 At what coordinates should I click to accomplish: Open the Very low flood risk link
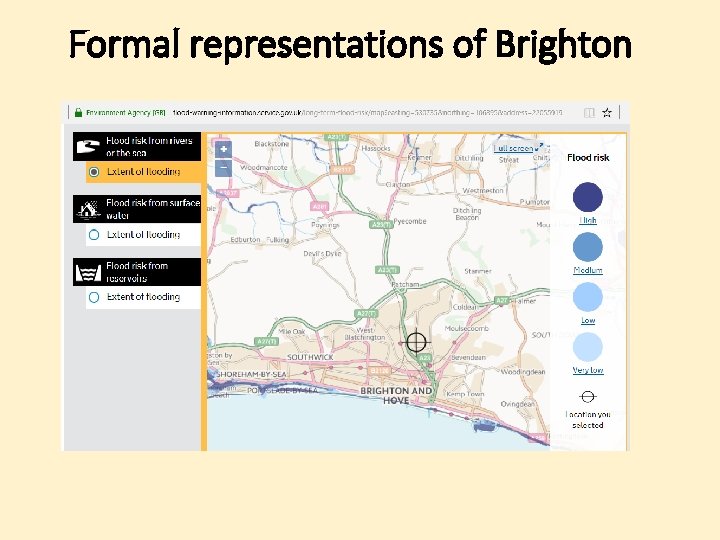[588, 370]
